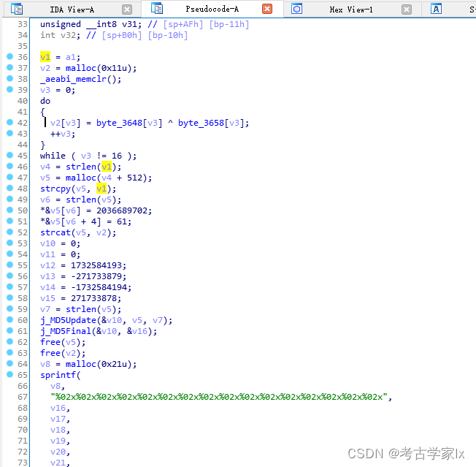This screenshot has width=476, height=467.
Task: Click malloc(0x21u) on line 64
Action: pos(101,364)
